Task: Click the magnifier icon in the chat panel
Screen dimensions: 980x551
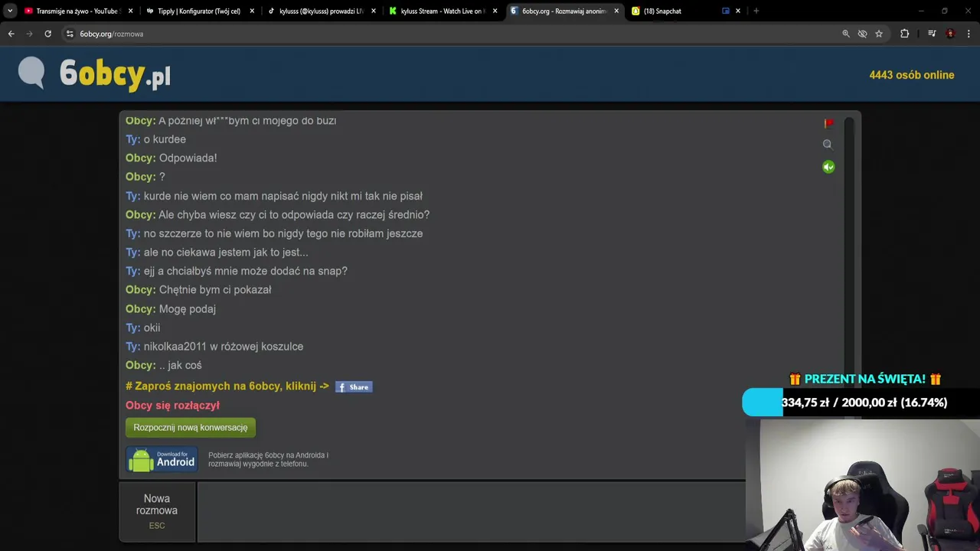Action: pos(827,144)
